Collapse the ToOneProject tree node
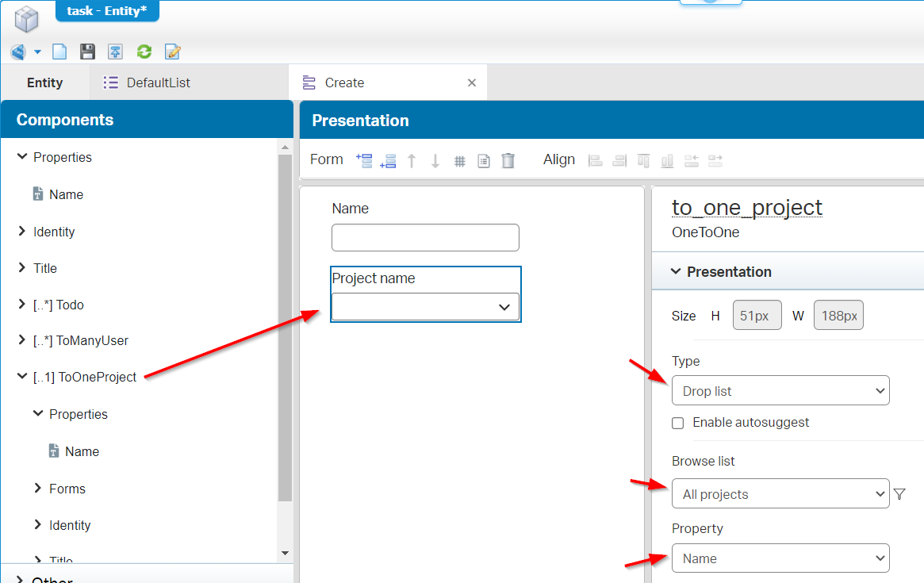Viewport: 924px width, 583px height. [x=21, y=377]
